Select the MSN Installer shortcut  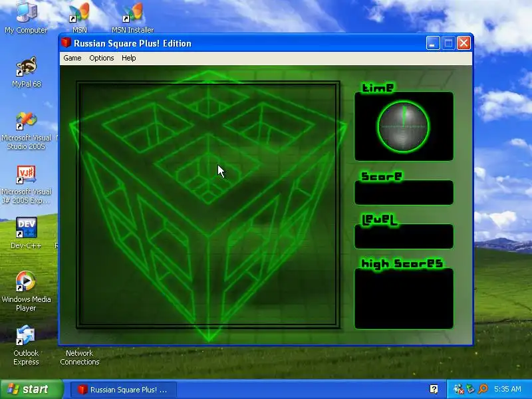pyautogui.click(x=132, y=18)
